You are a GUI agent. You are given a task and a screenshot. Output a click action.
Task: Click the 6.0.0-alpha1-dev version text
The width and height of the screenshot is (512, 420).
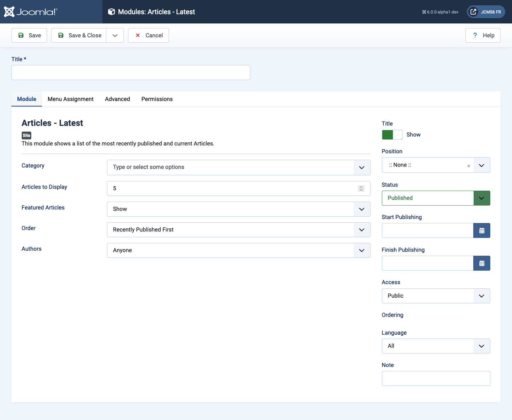click(443, 12)
